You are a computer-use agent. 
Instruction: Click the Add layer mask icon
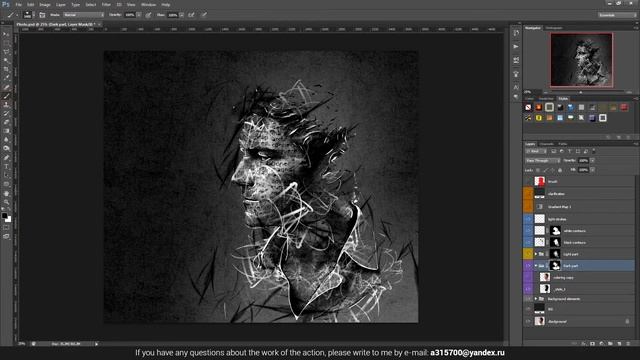pos(593,344)
